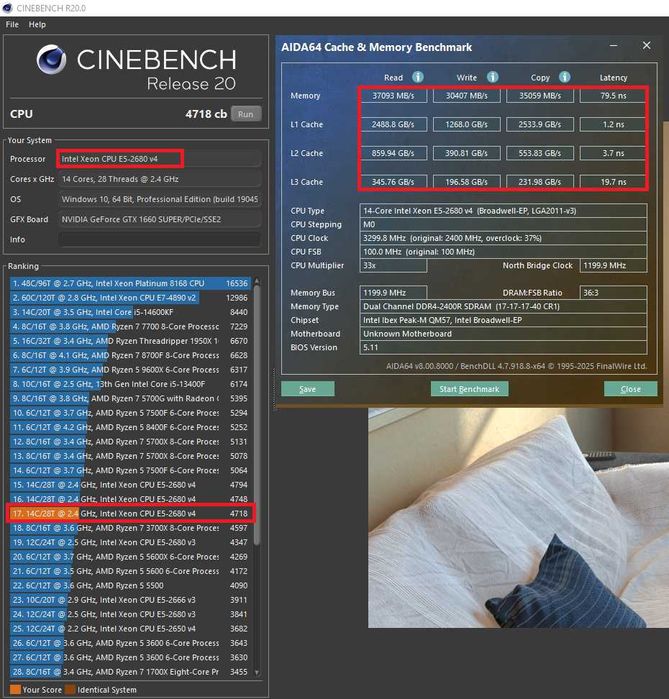The width and height of the screenshot is (669, 699).
Task: Select ranking row 23 Xeon E5-2666 v3
Action: point(130,600)
